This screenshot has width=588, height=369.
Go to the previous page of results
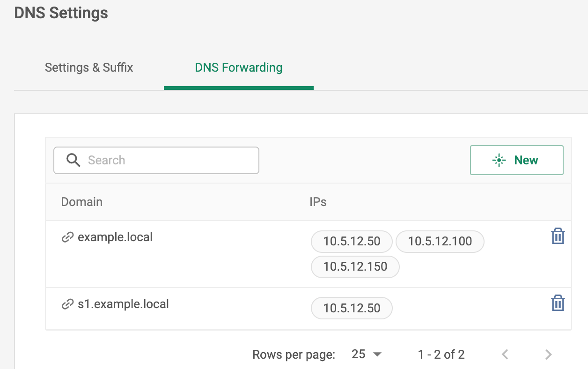505,354
